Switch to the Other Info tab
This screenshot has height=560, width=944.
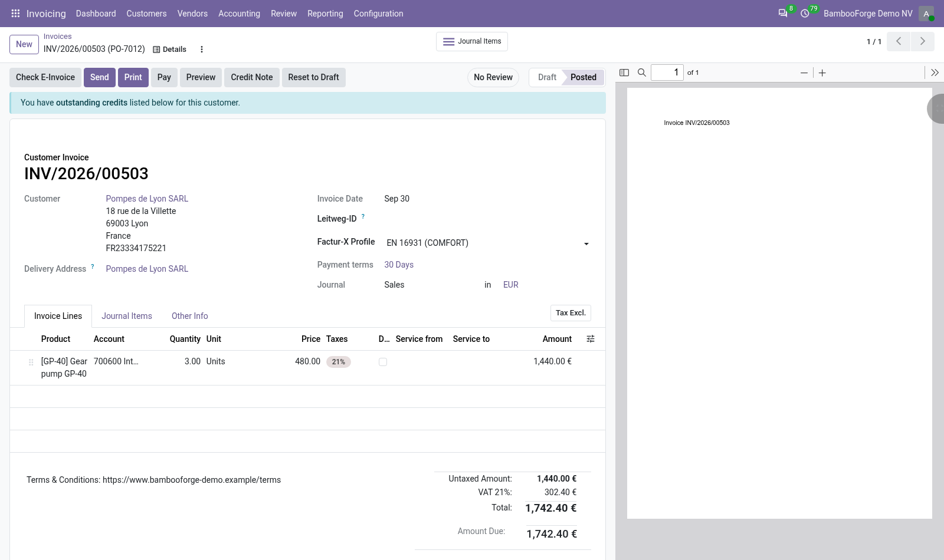(x=190, y=316)
